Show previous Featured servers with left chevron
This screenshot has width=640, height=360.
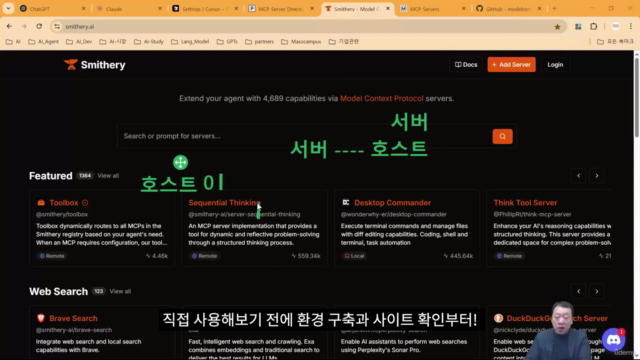(578, 176)
